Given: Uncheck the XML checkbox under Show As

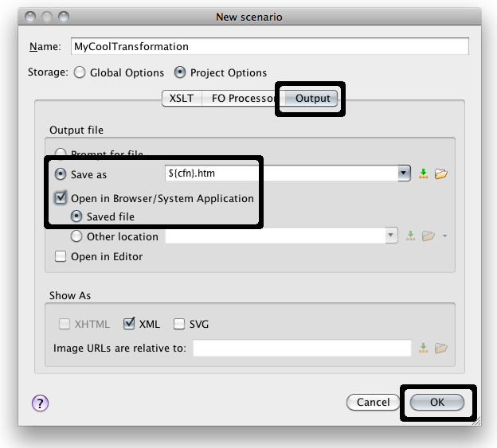Looking at the screenshot, I should click(130, 324).
